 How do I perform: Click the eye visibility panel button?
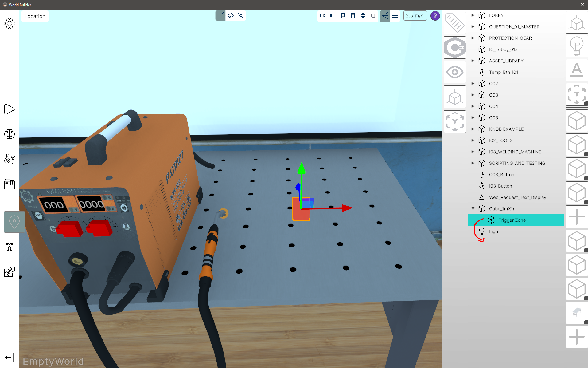[x=455, y=72]
